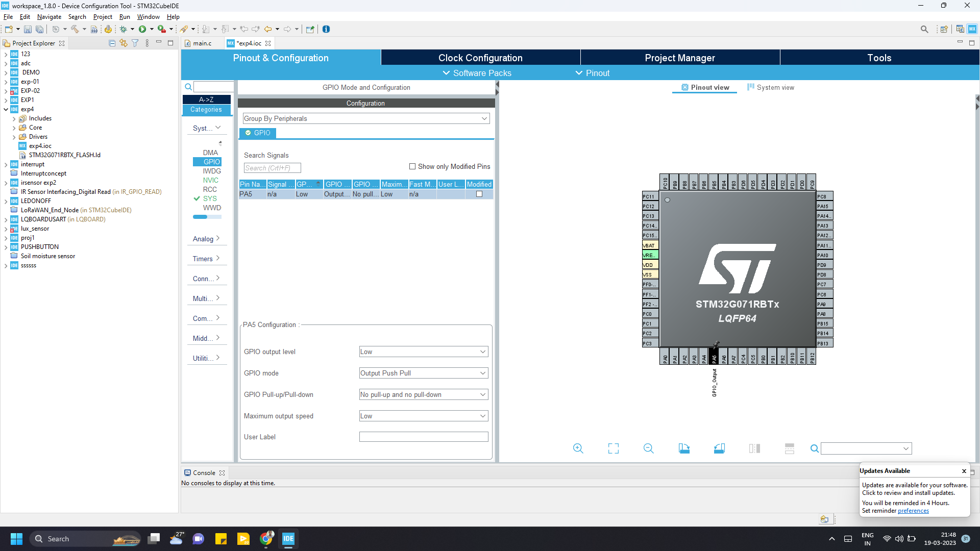980x551 pixels.
Task: Check the Modified box for PA5
Action: point(479,194)
